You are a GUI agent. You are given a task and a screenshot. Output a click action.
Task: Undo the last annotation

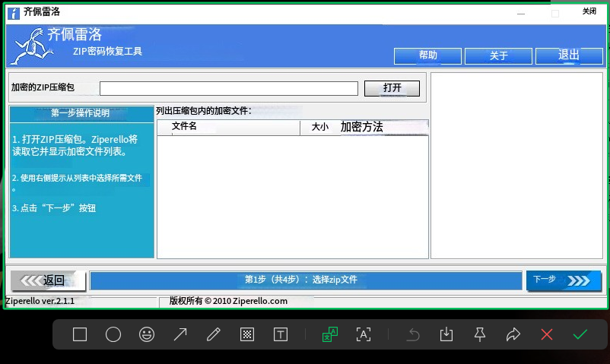click(x=413, y=334)
